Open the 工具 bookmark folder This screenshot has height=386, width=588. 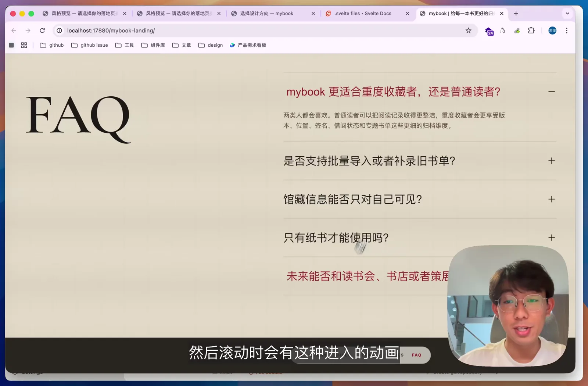point(125,45)
